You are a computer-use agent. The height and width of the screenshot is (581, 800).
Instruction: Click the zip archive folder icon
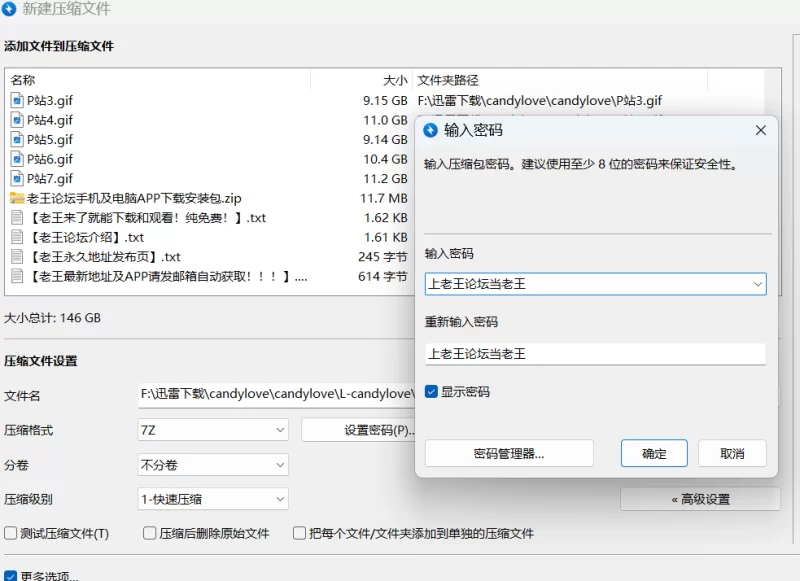tap(17, 198)
